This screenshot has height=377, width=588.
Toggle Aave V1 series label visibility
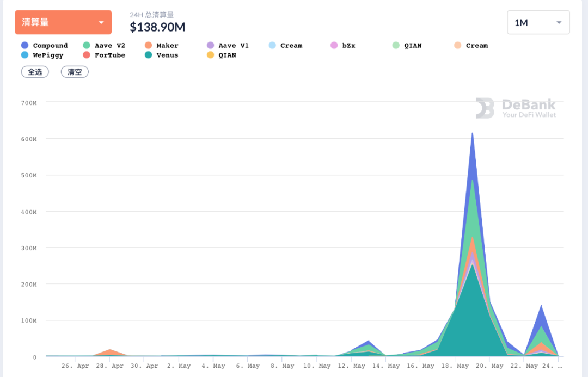click(x=233, y=46)
